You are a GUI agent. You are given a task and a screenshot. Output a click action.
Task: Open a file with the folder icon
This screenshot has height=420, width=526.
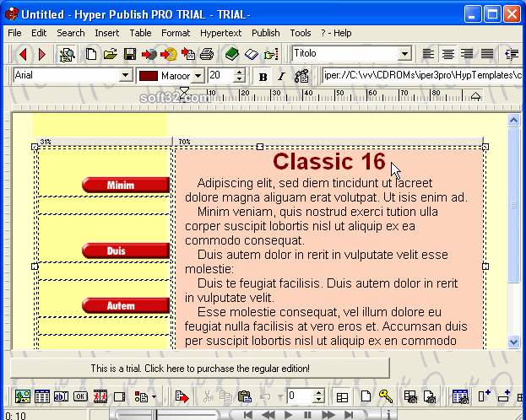(x=111, y=54)
